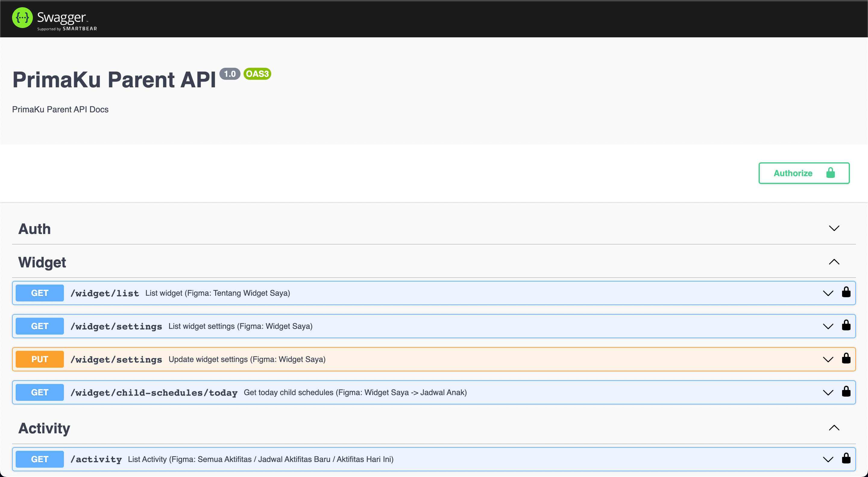Click the /widget/child-schedules/today path

[x=154, y=392]
